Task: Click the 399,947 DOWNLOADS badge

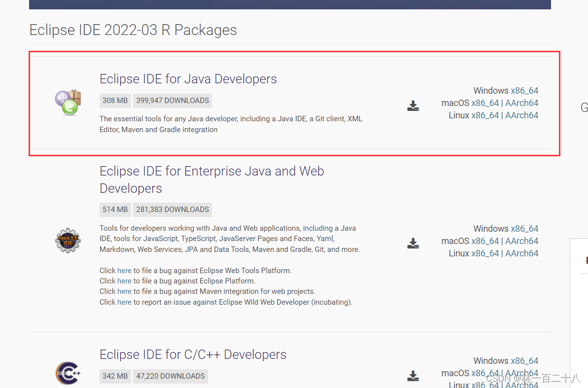Action: click(173, 101)
